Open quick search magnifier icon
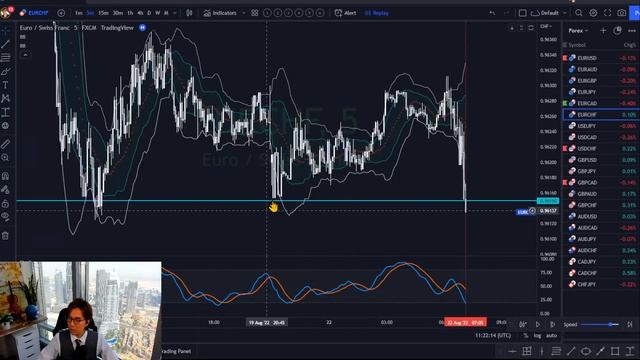The width and height of the screenshot is (640, 360). coord(579,13)
